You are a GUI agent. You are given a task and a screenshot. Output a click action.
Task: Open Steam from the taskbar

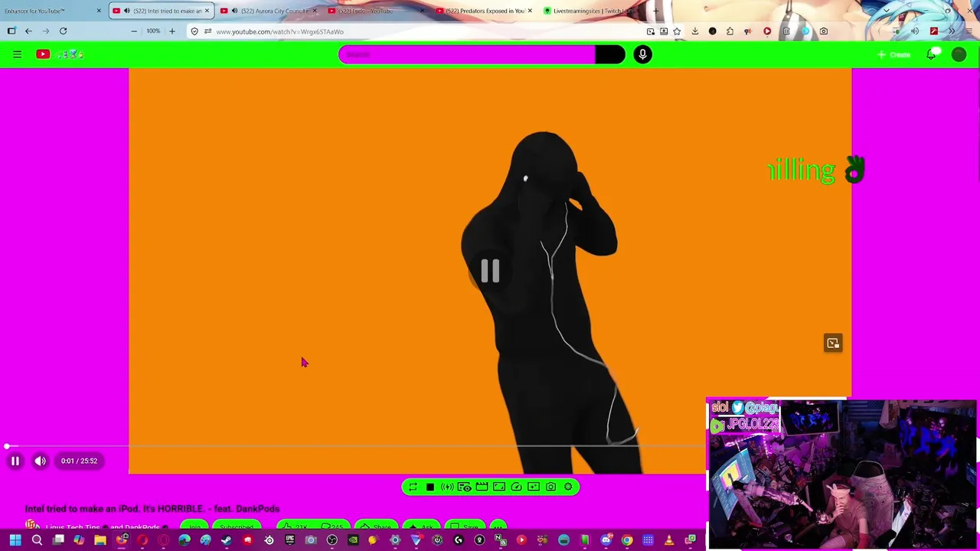[227, 541]
